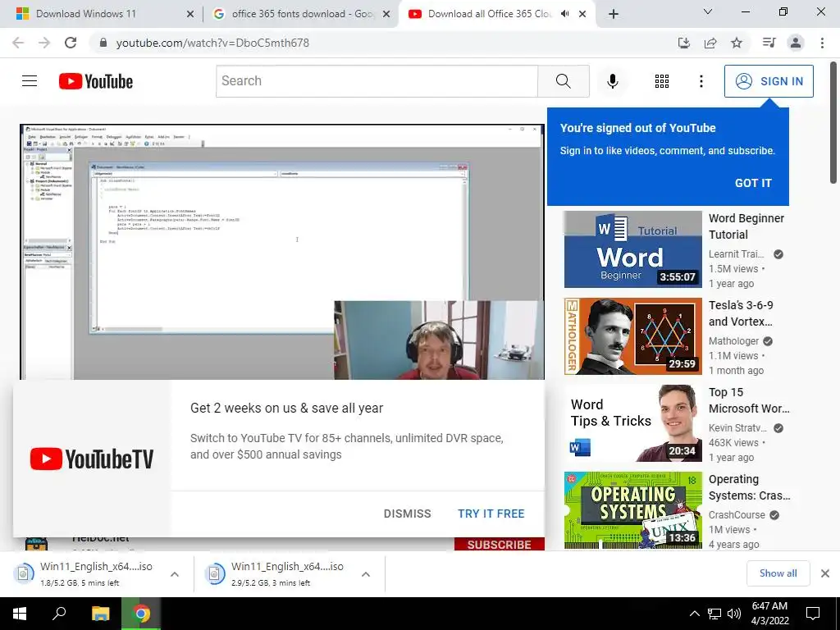The image size is (840, 630).
Task: Switch to office 365 fonts download Google tab
Action: tap(302, 14)
